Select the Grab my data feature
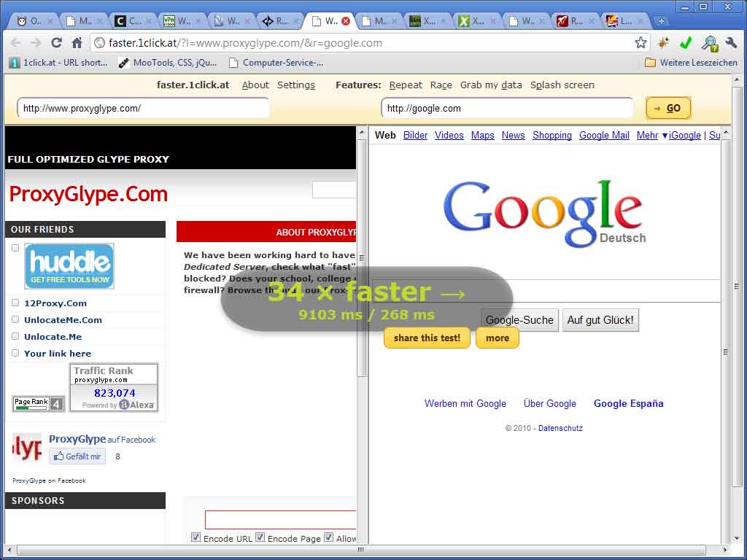Image resolution: width=747 pixels, height=560 pixels. (491, 85)
